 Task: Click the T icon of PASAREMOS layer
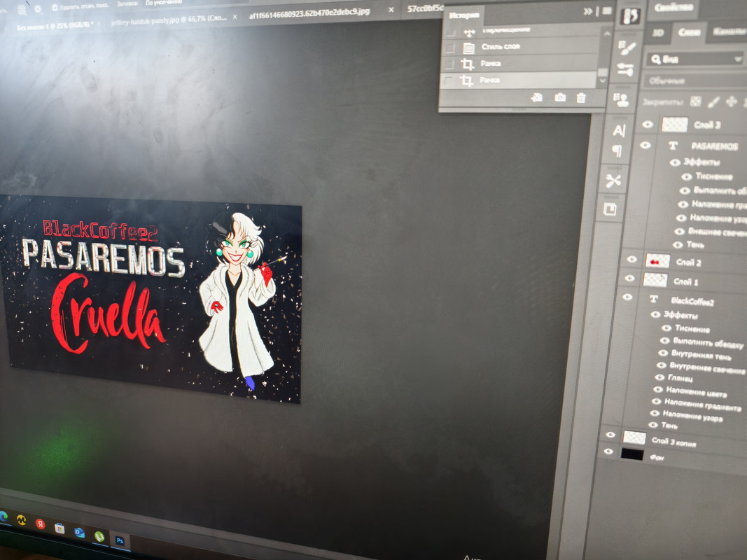[x=673, y=145]
